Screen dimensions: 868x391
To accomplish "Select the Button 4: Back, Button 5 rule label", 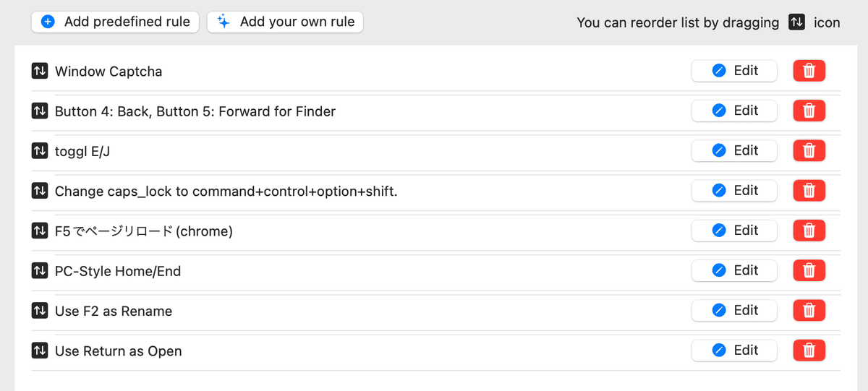I will point(195,111).
